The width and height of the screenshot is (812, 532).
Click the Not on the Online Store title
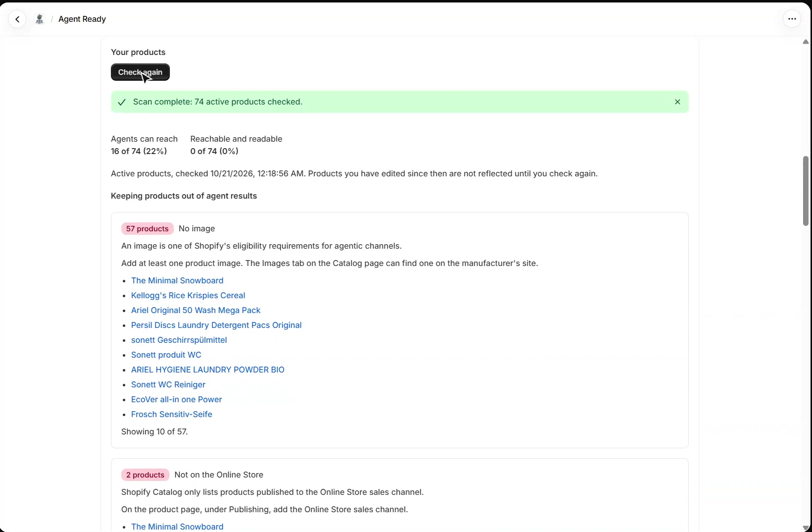coord(219,475)
